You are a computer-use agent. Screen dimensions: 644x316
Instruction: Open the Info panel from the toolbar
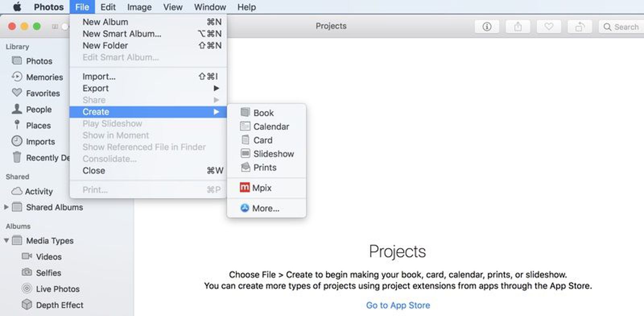(487, 26)
